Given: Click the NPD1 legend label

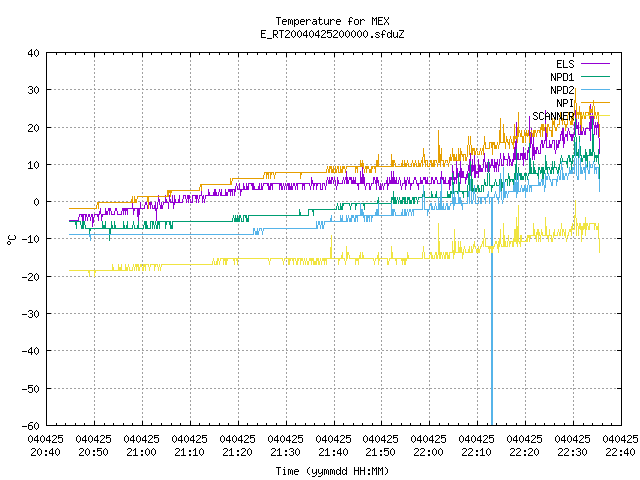Looking at the screenshot, I should [x=562, y=77].
